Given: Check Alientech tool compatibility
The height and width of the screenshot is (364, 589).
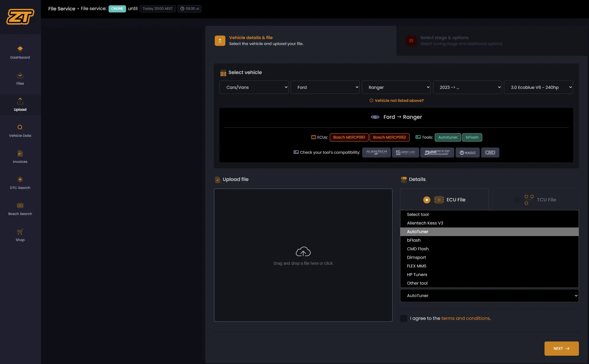Looking at the screenshot, I should 376,152.
